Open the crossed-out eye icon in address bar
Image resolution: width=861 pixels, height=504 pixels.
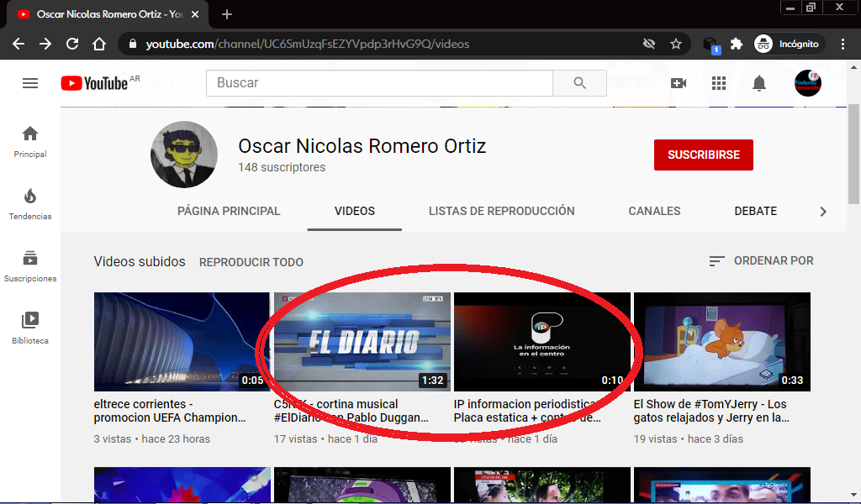pyautogui.click(x=649, y=44)
